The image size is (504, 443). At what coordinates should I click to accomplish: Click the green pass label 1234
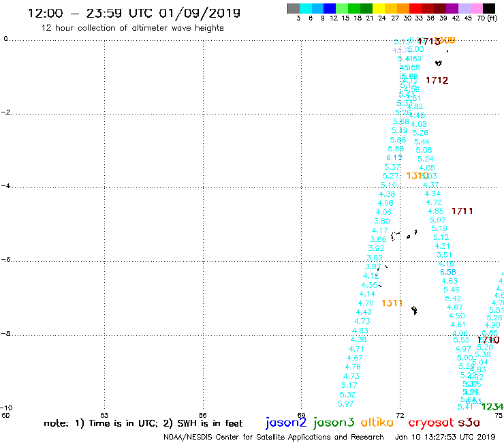(x=492, y=407)
